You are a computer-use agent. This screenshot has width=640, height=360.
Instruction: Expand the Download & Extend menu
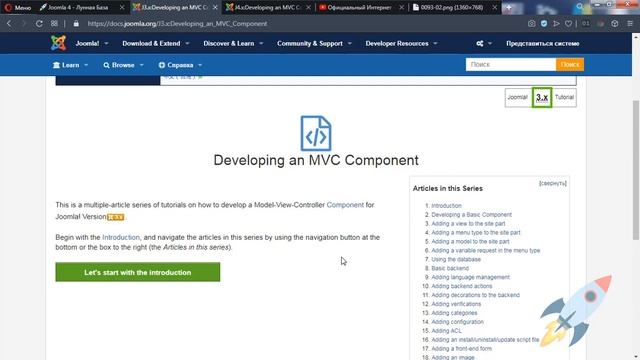point(156,43)
